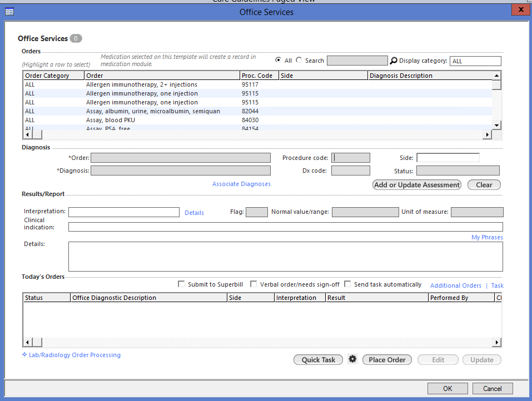Click procedure code 84030 cell
Image resolution: width=532 pixels, height=401 pixels.
tap(250, 120)
